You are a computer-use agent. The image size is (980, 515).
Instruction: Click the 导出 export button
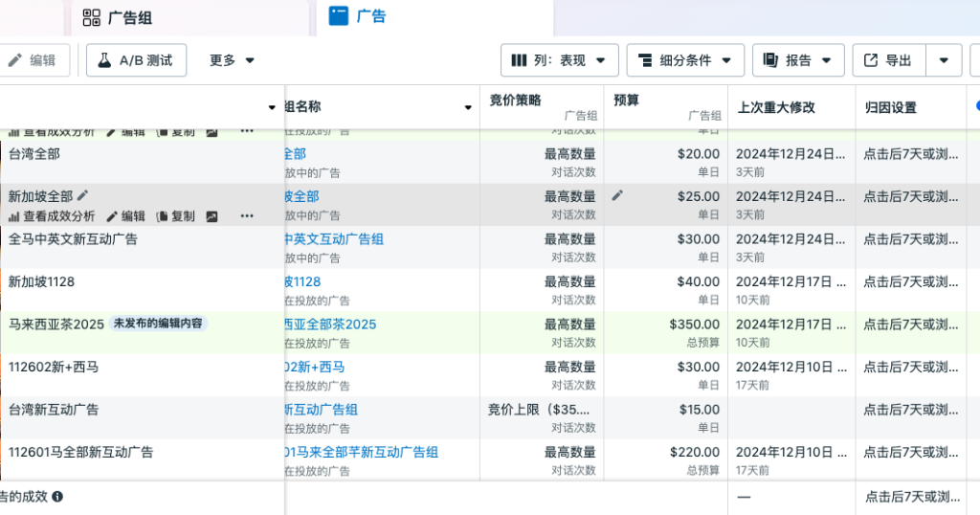pyautogui.click(x=887, y=60)
